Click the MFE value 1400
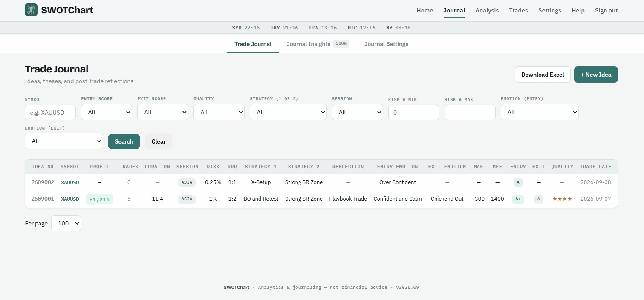 [x=497, y=199]
